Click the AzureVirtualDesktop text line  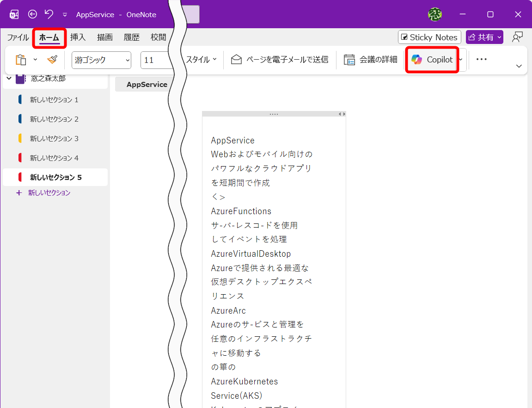click(x=251, y=254)
